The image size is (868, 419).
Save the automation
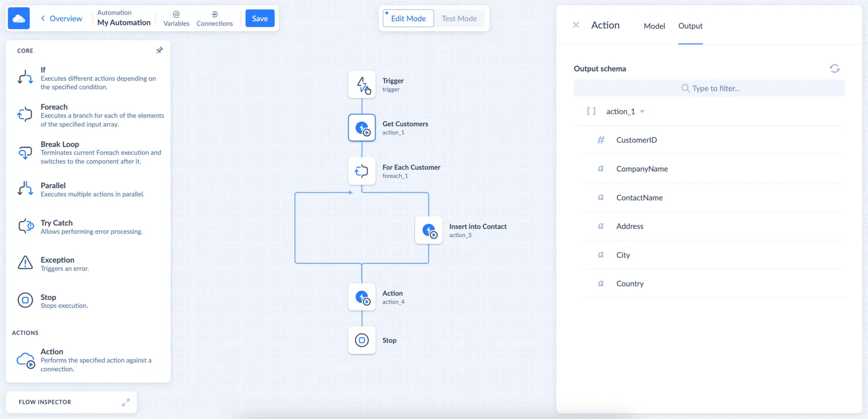click(x=260, y=19)
